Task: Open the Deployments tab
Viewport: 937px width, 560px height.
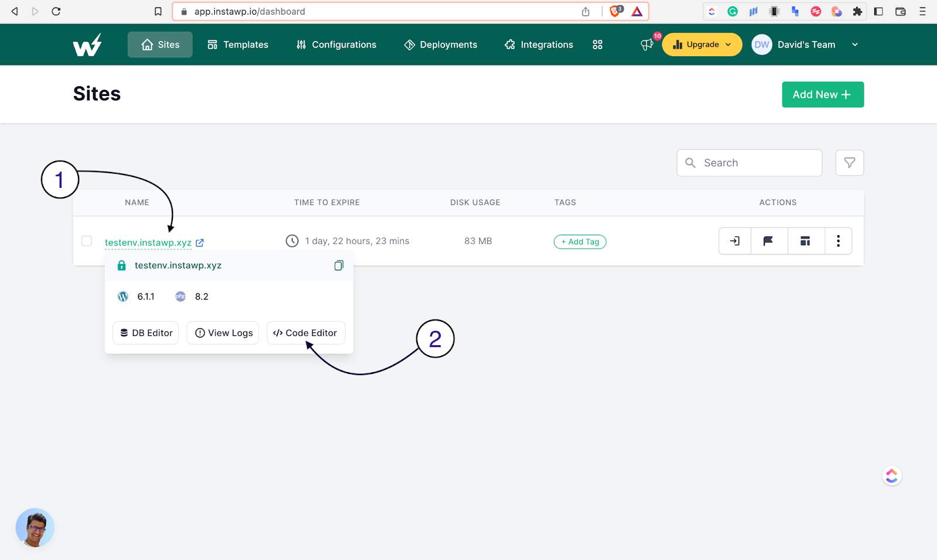Action: pos(440,44)
